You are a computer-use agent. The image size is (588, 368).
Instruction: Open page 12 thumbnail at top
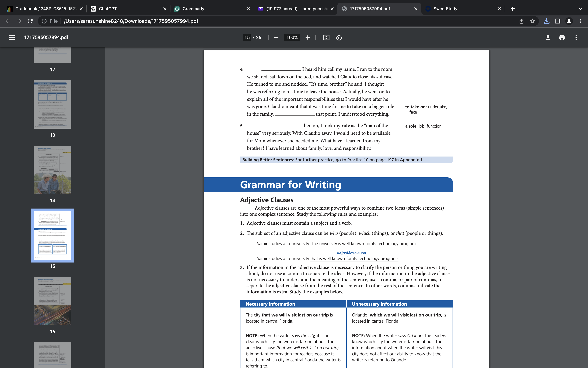(52, 55)
